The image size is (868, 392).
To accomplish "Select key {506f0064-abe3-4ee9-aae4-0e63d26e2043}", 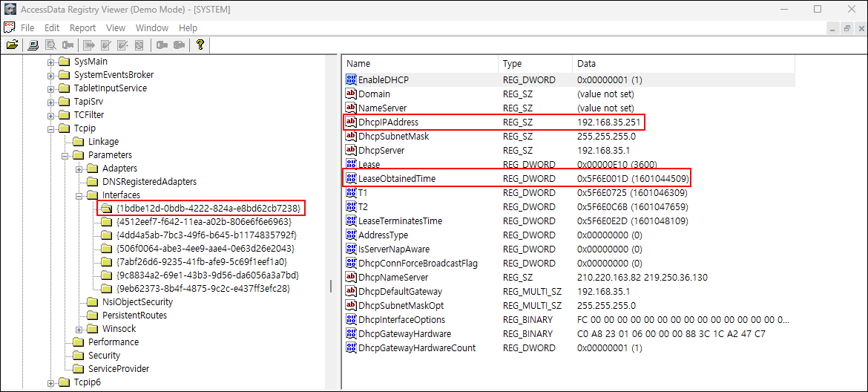I will point(205,249).
